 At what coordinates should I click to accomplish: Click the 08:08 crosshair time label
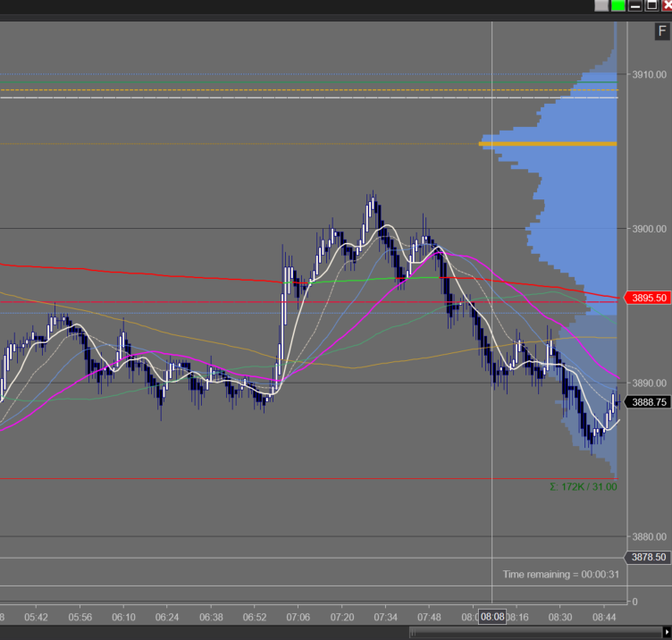pyautogui.click(x=492, y=617)
